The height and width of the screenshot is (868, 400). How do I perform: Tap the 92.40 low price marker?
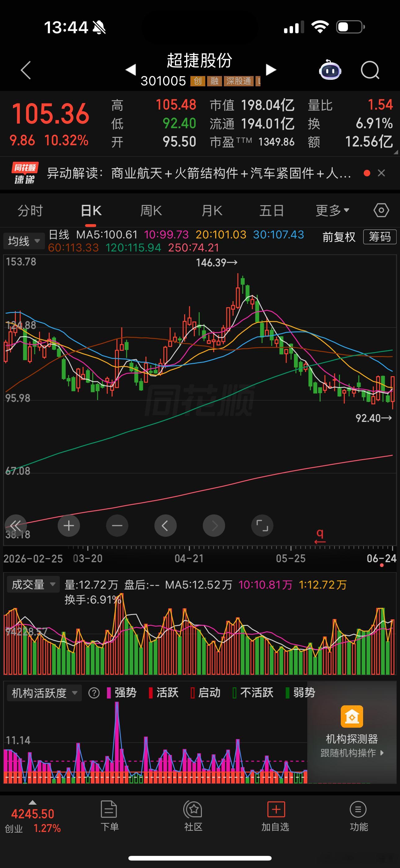tap(373, 418)
